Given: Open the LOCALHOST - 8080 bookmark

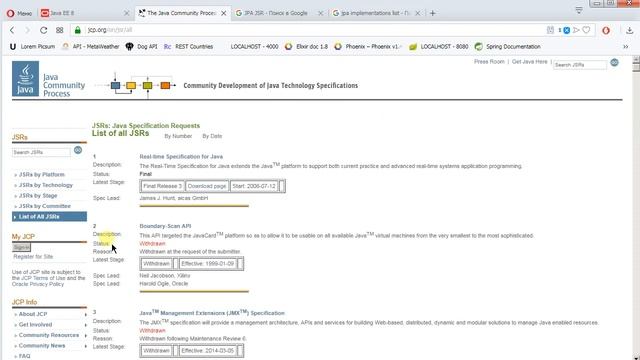Looking at the screenshot, I should (439, 47).
